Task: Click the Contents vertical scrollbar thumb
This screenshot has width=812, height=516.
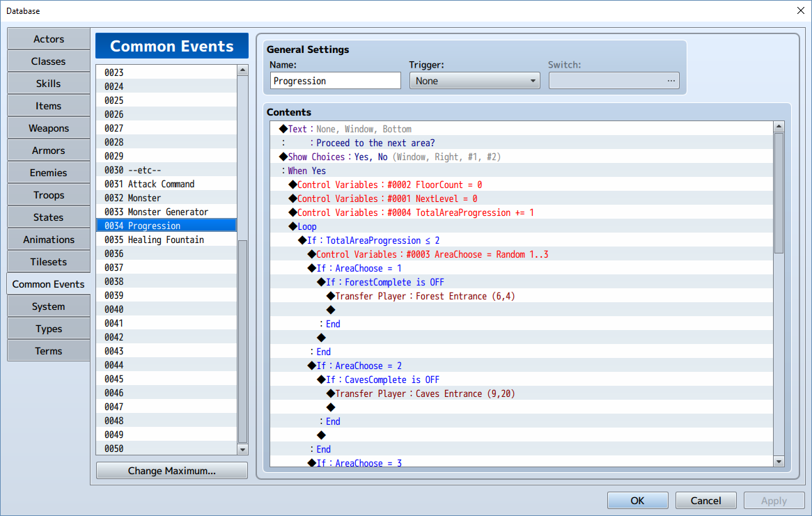Action: tap(779, 193)
